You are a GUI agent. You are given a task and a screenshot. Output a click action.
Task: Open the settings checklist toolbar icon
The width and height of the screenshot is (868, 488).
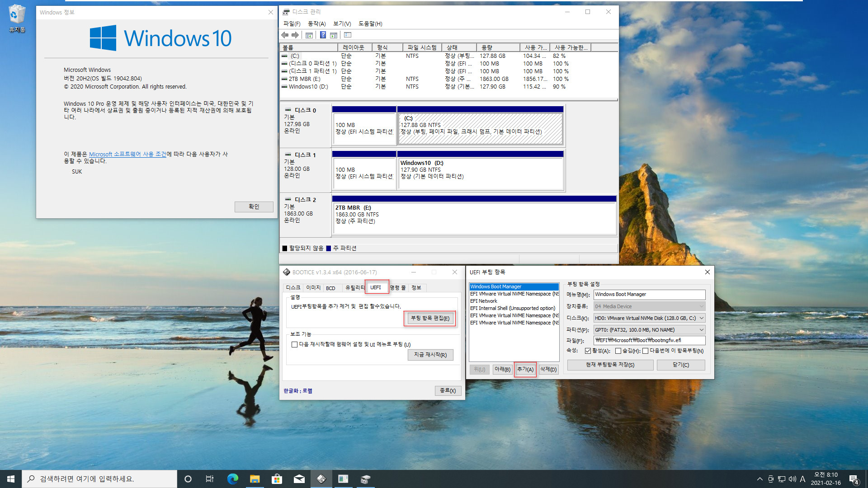coord(348,35)
